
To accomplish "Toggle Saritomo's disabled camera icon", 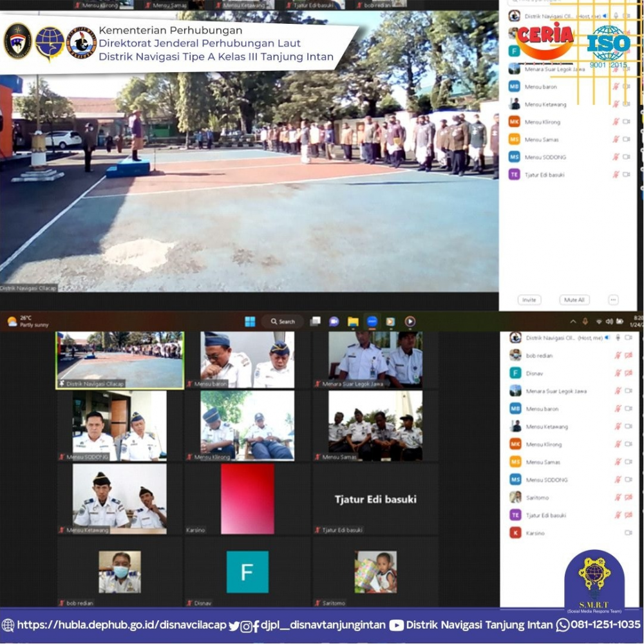I will click(629, 497).
